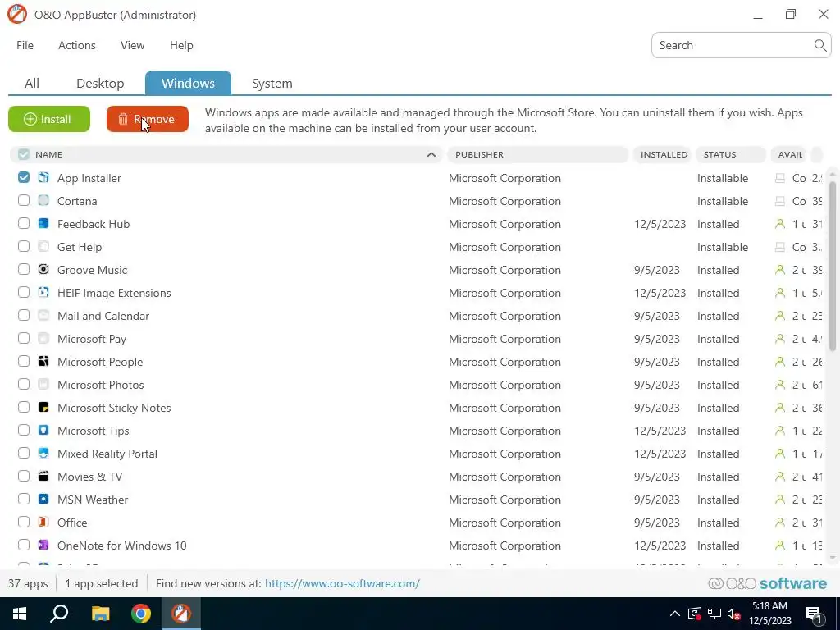Tick the Feedback Hub checkbox
Screen dimensions: 840x630
pyautogui.click(x=24, y=223)
